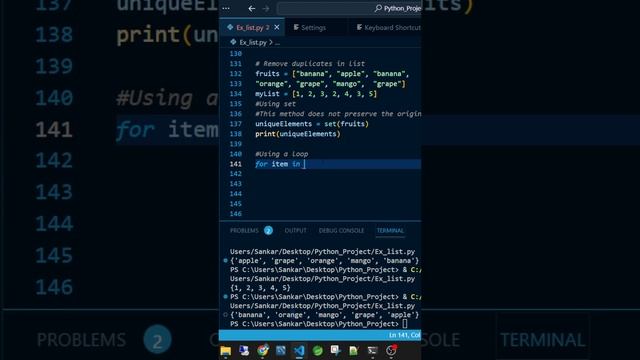Click the '#Using set' comment line
Screen dimensions: 640x360
tap(276, 104)
